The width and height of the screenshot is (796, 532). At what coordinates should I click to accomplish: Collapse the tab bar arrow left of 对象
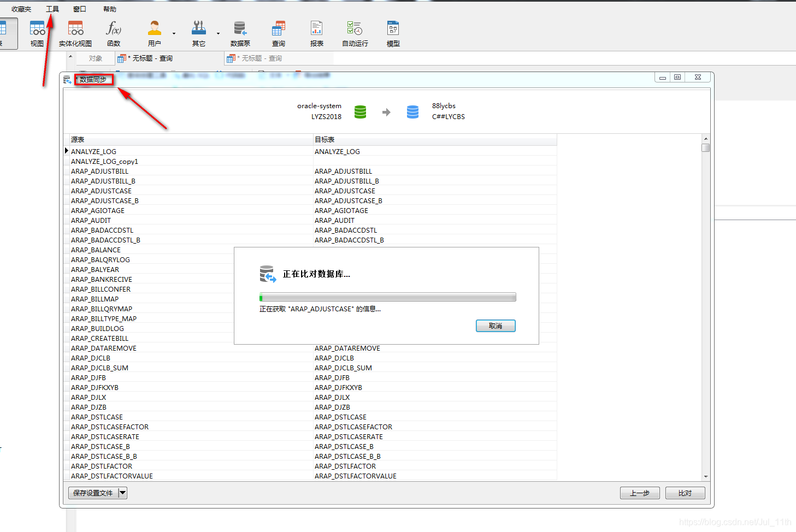(x=70, y=56)
